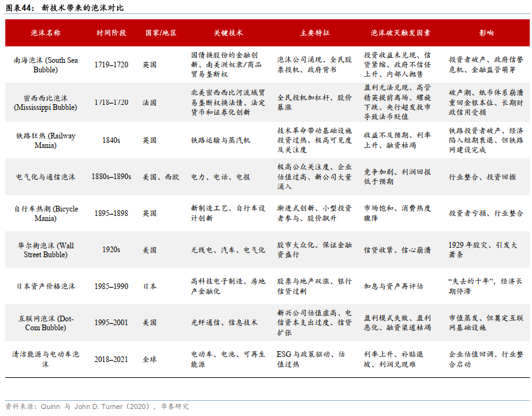The image size is (532, 416).
Task: Select the Mississippi Bubble name cell
Action: pos(46,103)
